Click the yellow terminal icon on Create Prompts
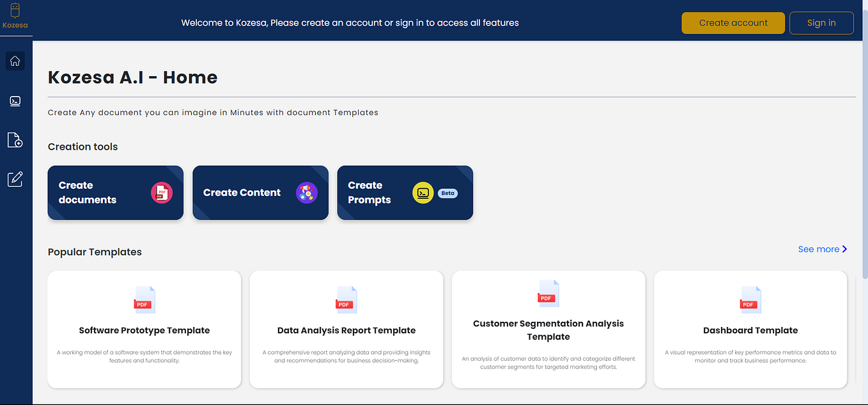Screen dimensions: 868x405 [x=422, y=192]
